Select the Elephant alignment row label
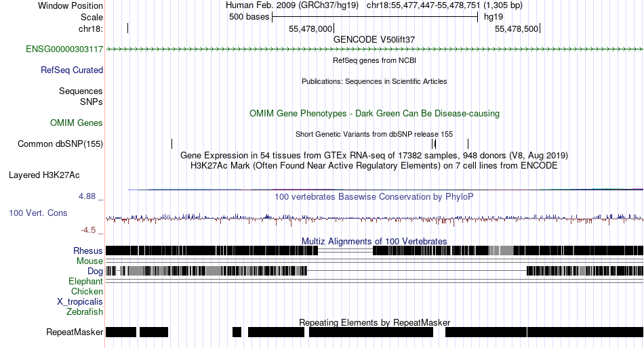The width and height of the screenshot is (644, 348). (86, 282)
